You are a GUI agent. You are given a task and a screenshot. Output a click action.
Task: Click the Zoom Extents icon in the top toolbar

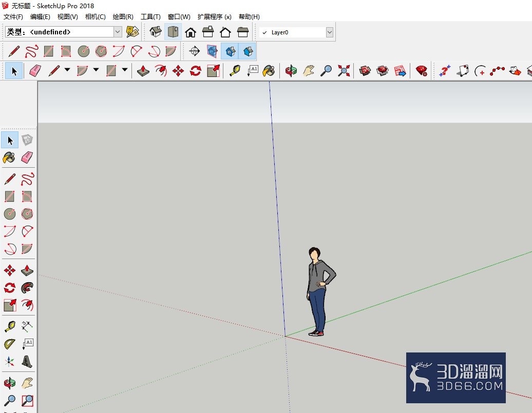click(344, 71)
